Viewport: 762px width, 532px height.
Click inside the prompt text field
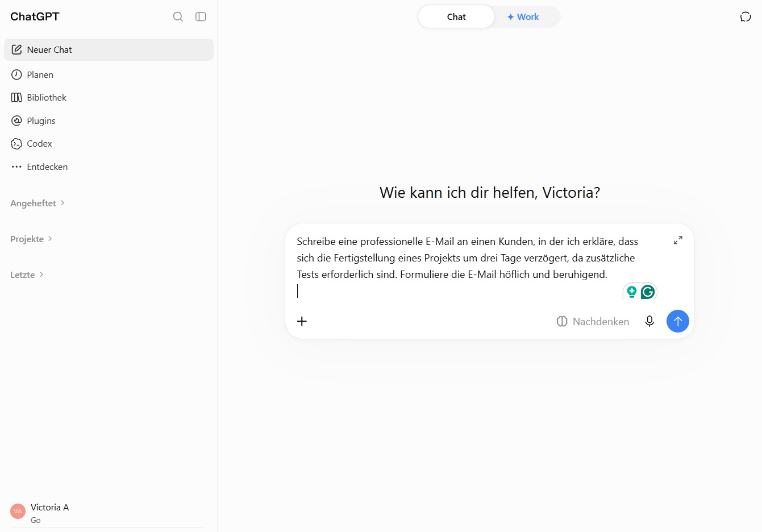tap(467, 265)
